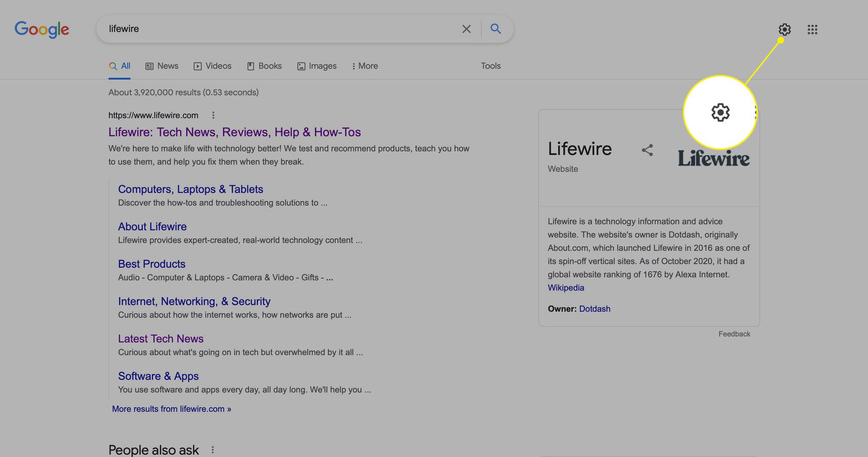Open the Settings gear icon at top right

click(784, 30)
